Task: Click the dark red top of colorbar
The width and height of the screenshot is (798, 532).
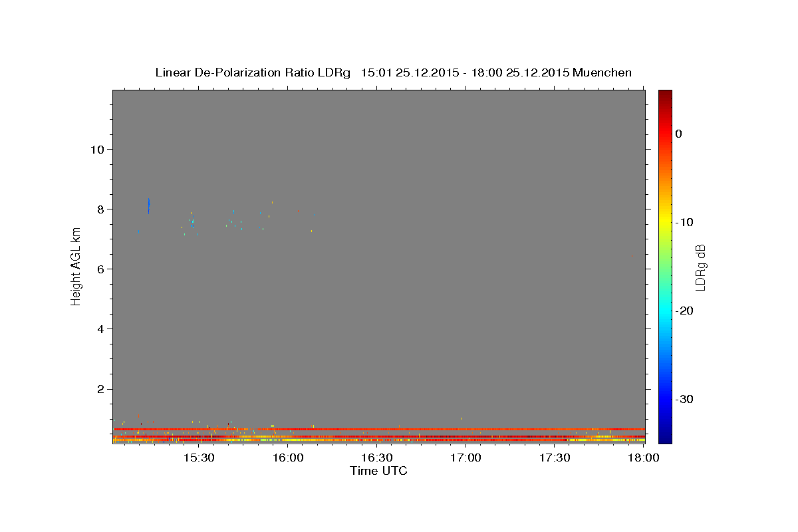Action: pos(665,96)
